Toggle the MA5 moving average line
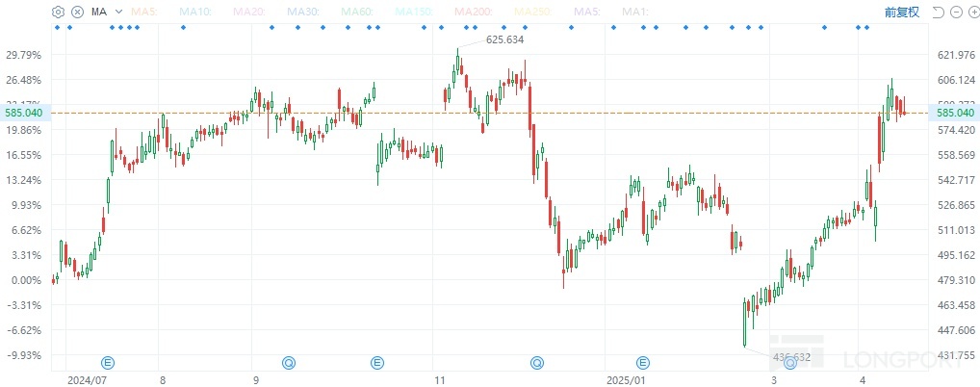 point(144,12)
